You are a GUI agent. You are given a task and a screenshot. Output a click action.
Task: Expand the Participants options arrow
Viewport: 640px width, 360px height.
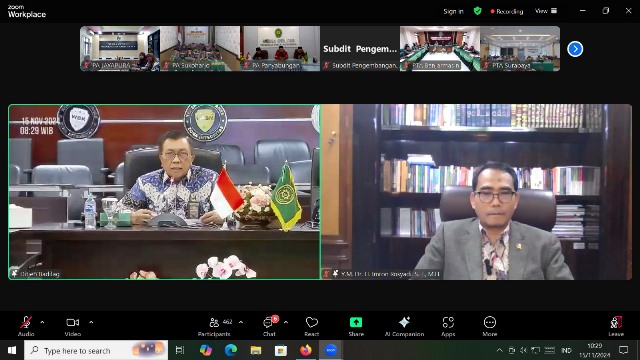(x=241, y=322)
